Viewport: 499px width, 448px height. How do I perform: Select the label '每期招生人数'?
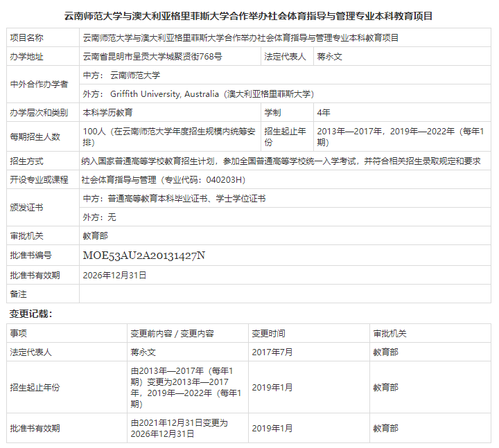[x=35, y=136]
